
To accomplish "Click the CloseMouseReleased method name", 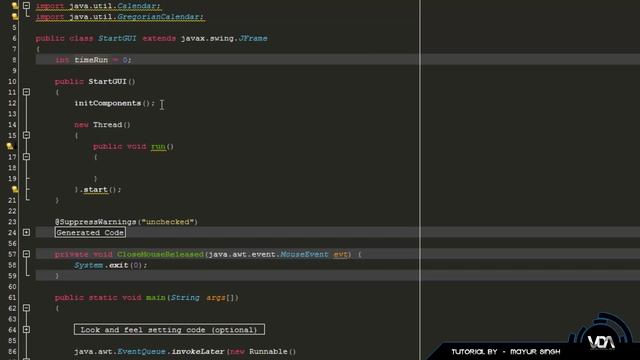I will 160,254.
